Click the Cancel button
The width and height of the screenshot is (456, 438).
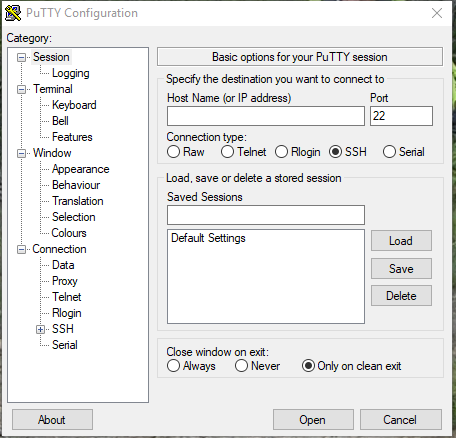pyautogui.click(x=401, y=420)
